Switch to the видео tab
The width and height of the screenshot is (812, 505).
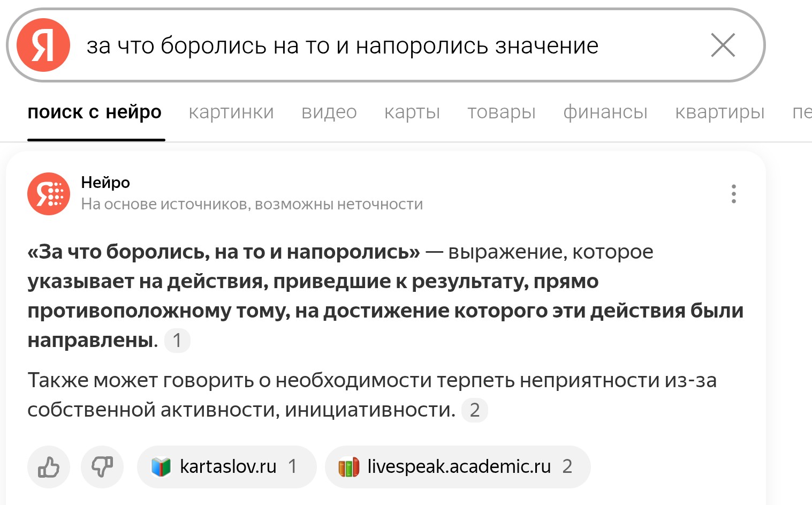pos(329,112)
